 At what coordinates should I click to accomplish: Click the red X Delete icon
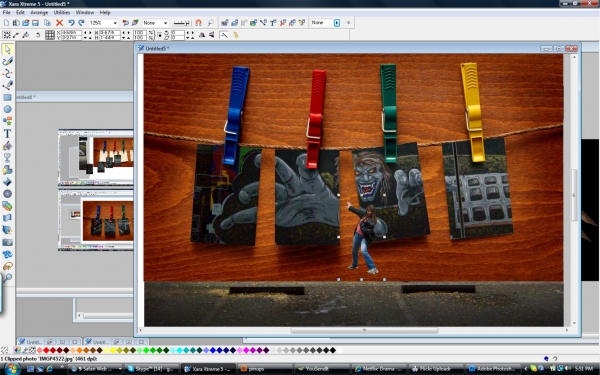tap(59, 23)
